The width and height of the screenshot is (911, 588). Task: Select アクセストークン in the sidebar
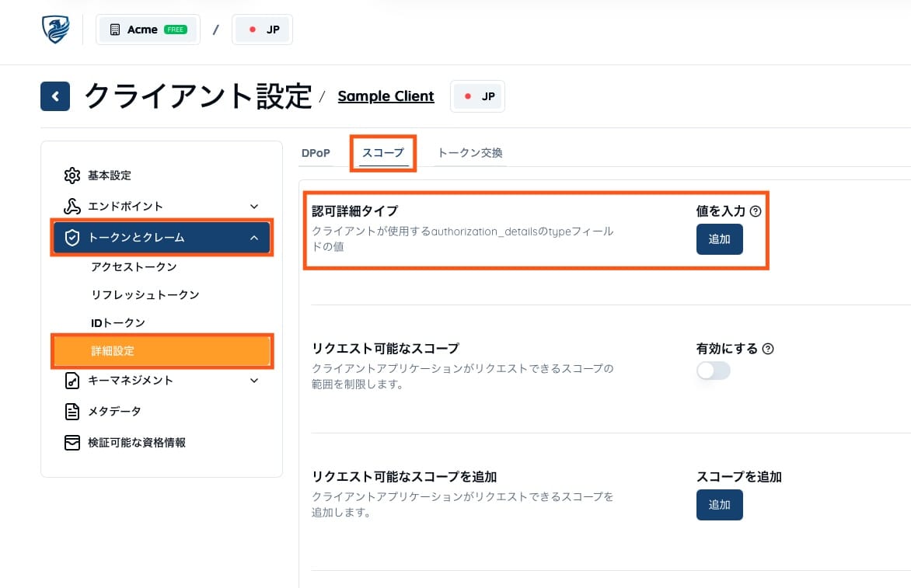pos(134,267)
